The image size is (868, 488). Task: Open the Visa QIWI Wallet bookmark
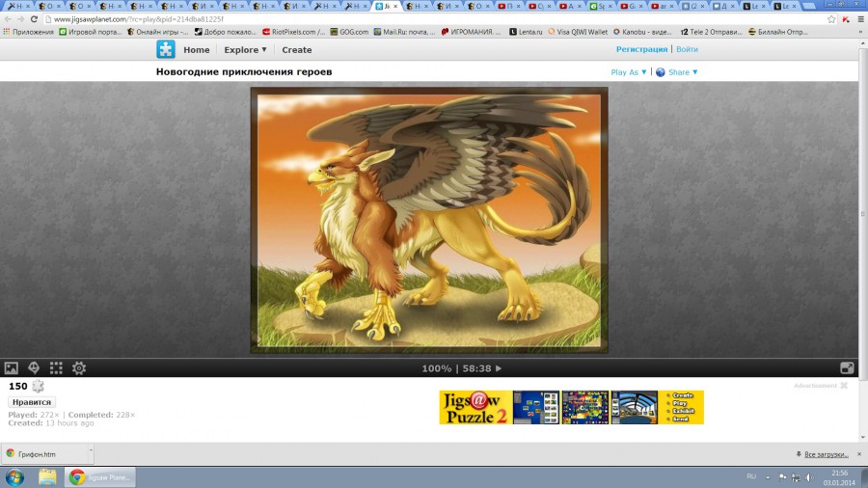click(578, 32)
